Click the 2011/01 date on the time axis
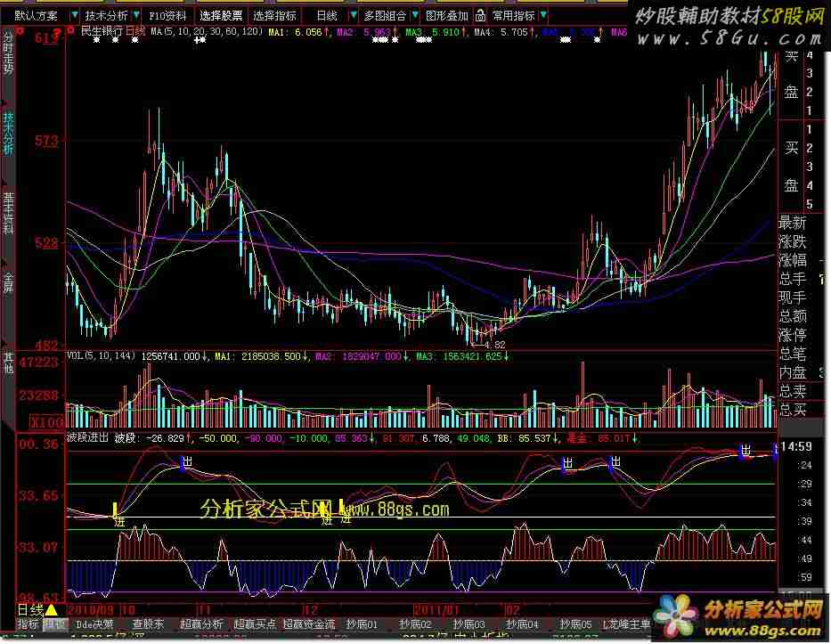This screenshot has width=831, height=644. coord(436,609)
